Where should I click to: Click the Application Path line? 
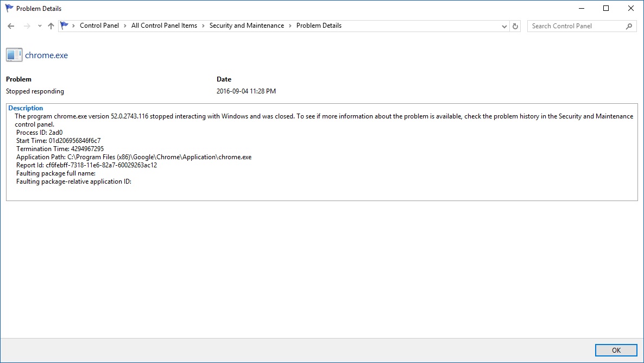pos(134,157)
